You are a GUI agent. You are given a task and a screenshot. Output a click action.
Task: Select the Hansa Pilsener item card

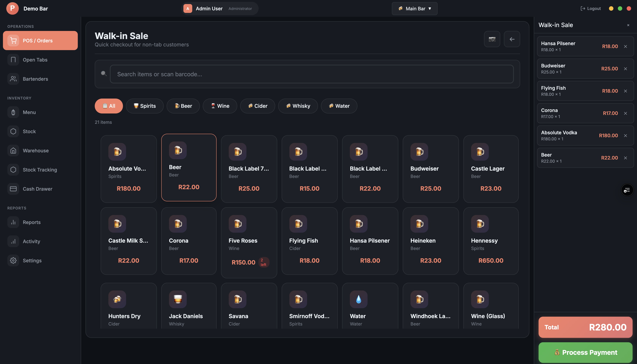[x=370, y=241]
